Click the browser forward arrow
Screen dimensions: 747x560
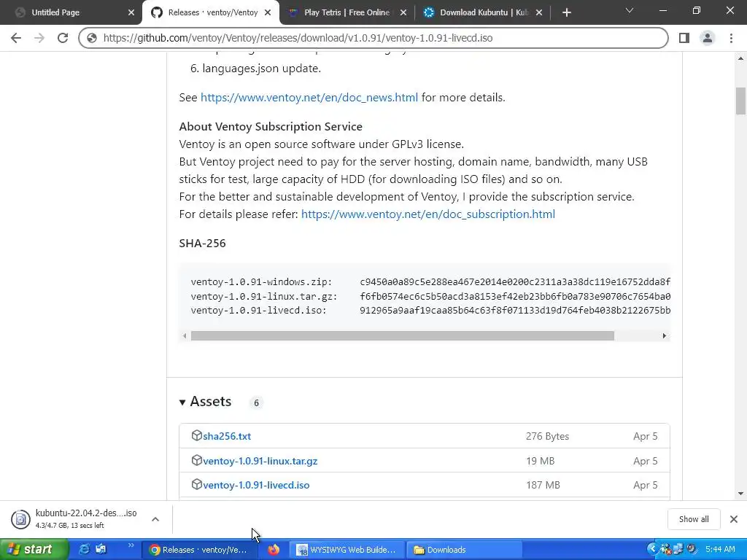pos(39,38)
